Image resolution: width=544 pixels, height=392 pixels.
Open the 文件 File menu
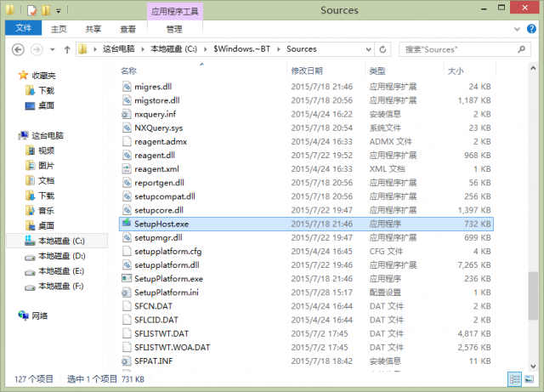coord(23,28)
